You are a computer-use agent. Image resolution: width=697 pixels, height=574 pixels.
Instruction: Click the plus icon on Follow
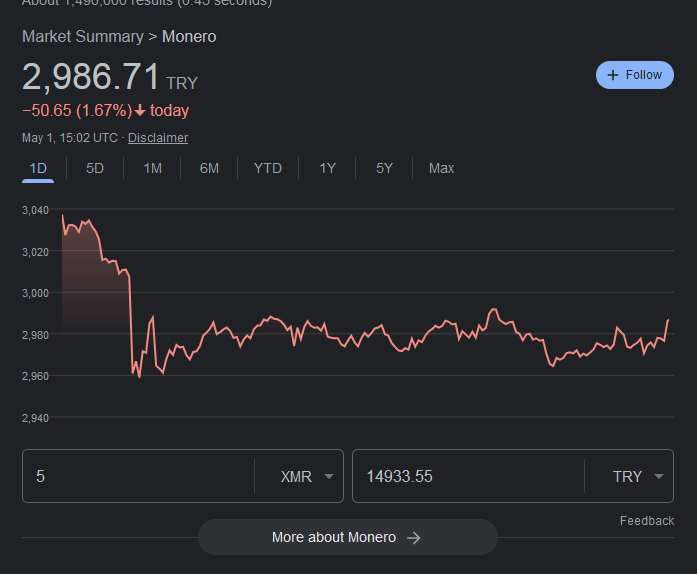pos(613,75)
